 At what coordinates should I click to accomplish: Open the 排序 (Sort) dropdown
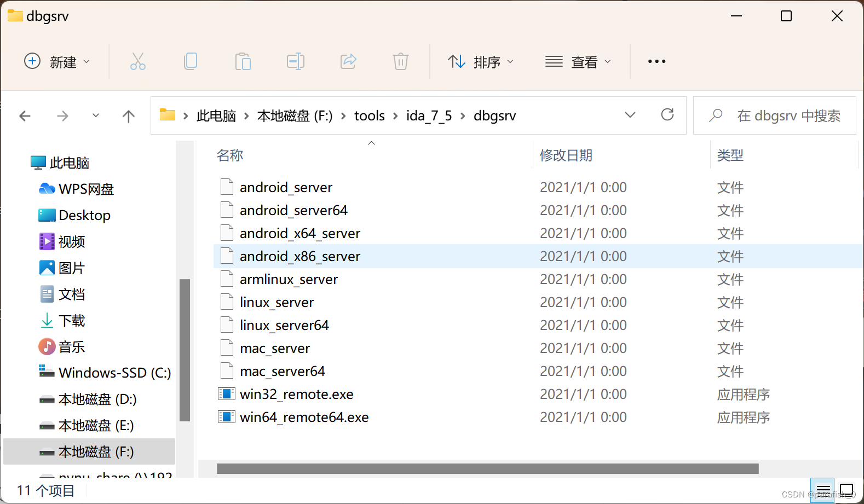(x=481, y=61)
